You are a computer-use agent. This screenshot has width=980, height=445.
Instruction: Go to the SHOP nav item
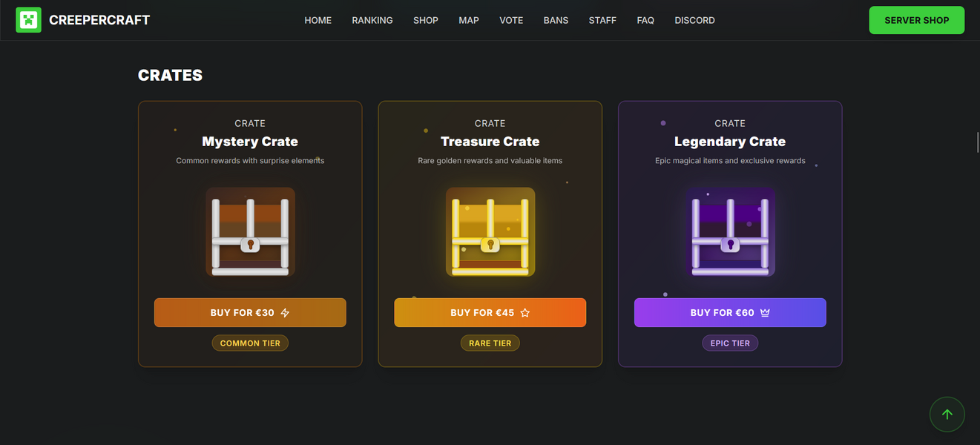pyautogui.click(x=426, y=20)
